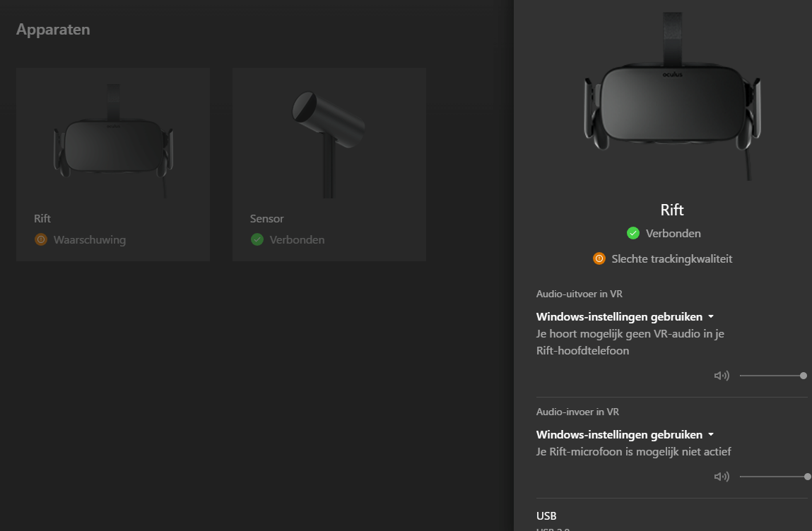
Task: Click the Audio-invoer in VR label
Action: pyautogui.click(x=577, y=412)
